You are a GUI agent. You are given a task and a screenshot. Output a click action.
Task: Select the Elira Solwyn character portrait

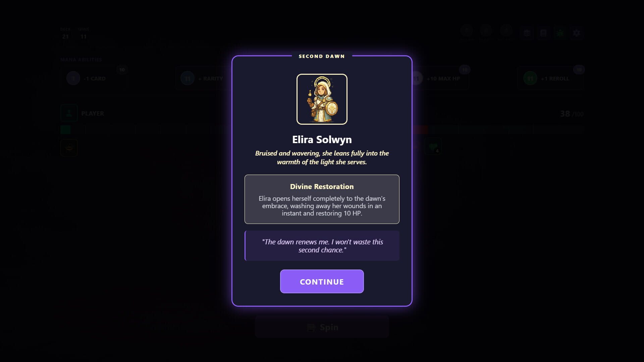[x=322, y=99]
